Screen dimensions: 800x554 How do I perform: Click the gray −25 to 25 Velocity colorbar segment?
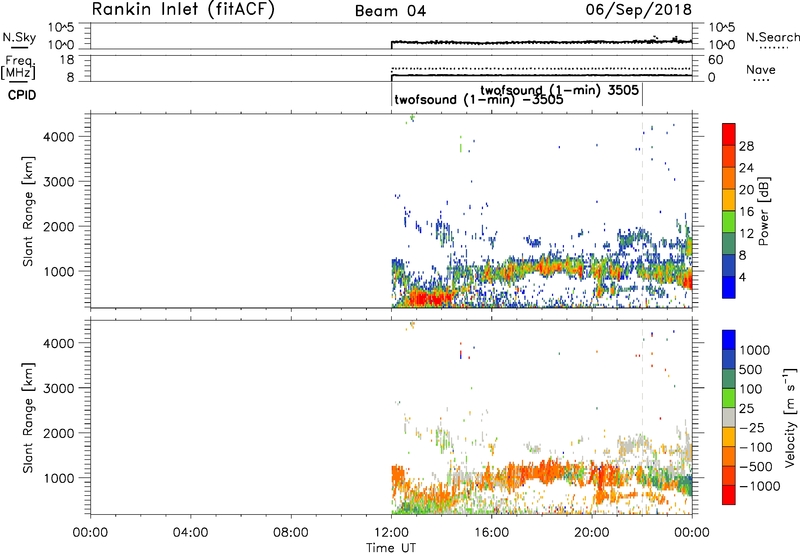tap(729, 417)
